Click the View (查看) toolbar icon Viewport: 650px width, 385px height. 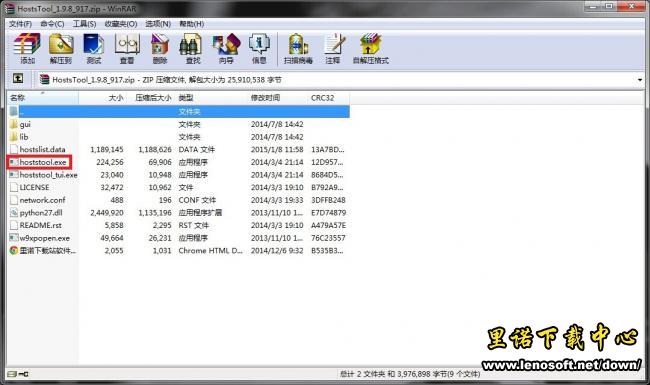127,48
